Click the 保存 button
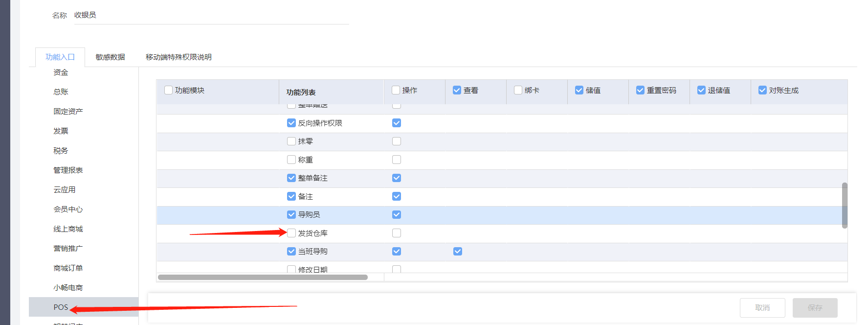The width and height of the screenshot is (868, 325). pyautogui.click(x=815, y=308)
